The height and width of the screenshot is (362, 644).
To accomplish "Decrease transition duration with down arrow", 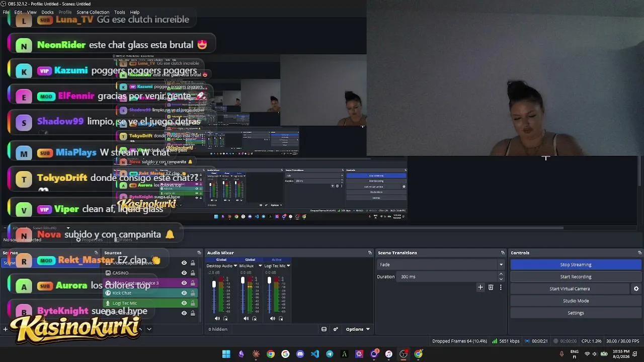I will point(501,279).
